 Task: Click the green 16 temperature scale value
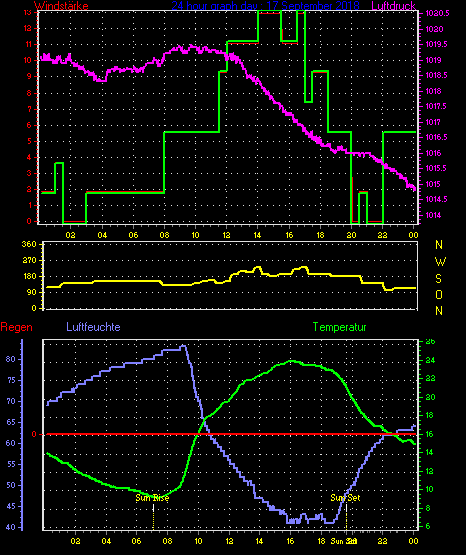[x=430, y=434]
